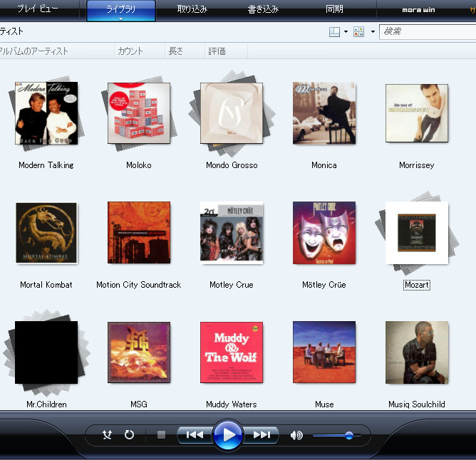Select Motley Crue band photo cover
Screen dimensions: 476x460
232,231
